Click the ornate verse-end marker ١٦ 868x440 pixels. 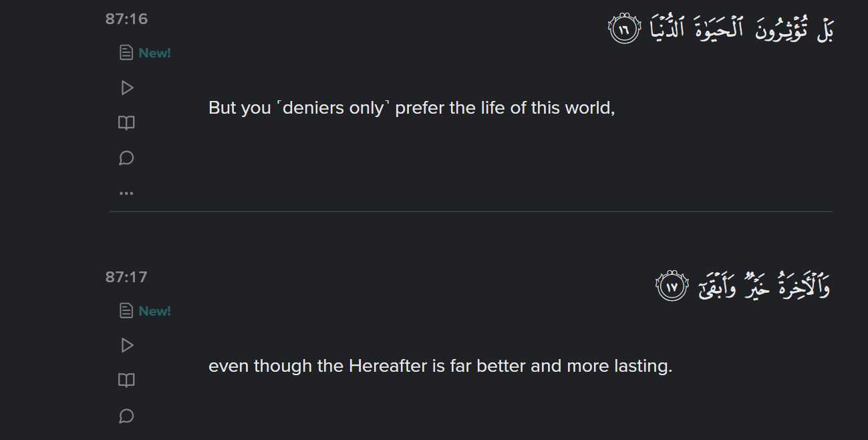point(625,29)
